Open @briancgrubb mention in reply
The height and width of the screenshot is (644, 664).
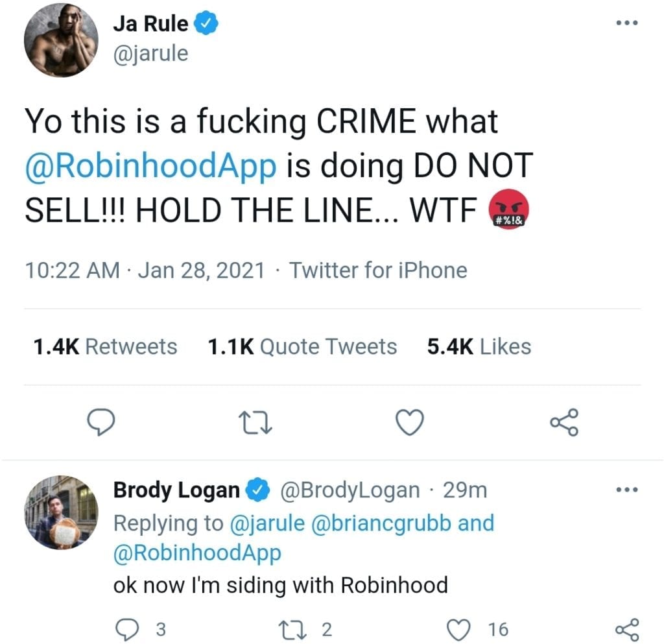(x=381, y=523)
